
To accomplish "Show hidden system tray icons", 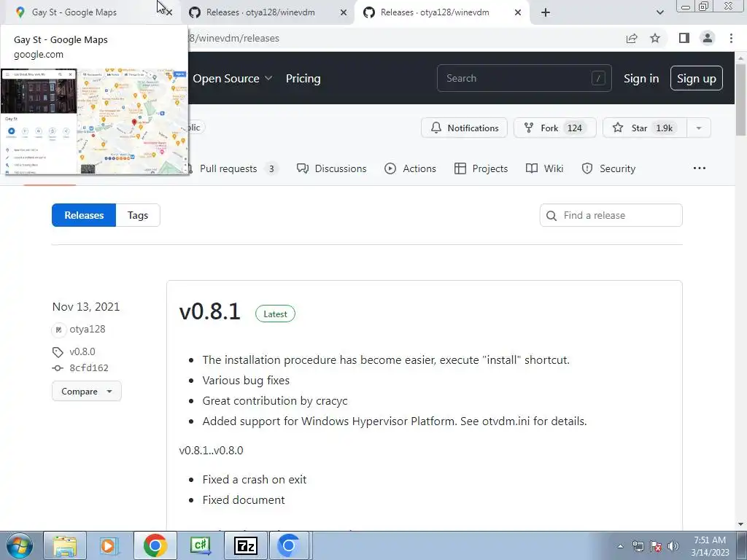I will coord(620,546).
